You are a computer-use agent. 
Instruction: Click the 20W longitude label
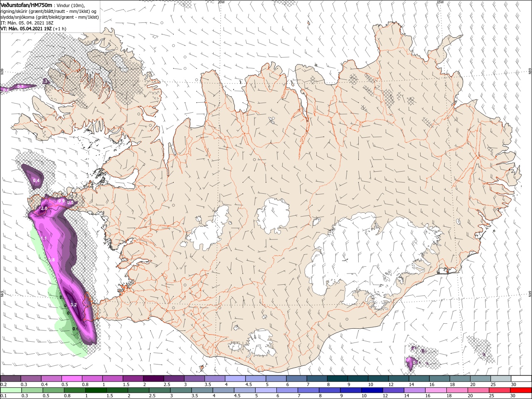pyautogui.click(x=221, y=2)
